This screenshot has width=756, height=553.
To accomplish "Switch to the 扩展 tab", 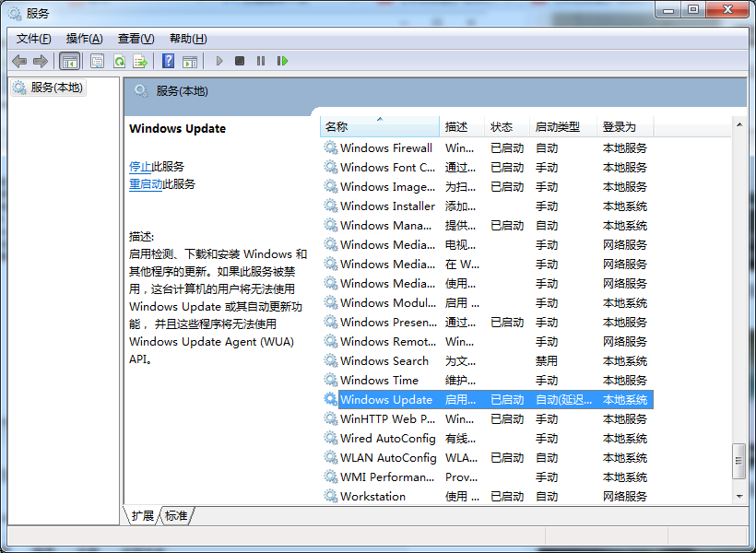I will click(x=142, y=516).
